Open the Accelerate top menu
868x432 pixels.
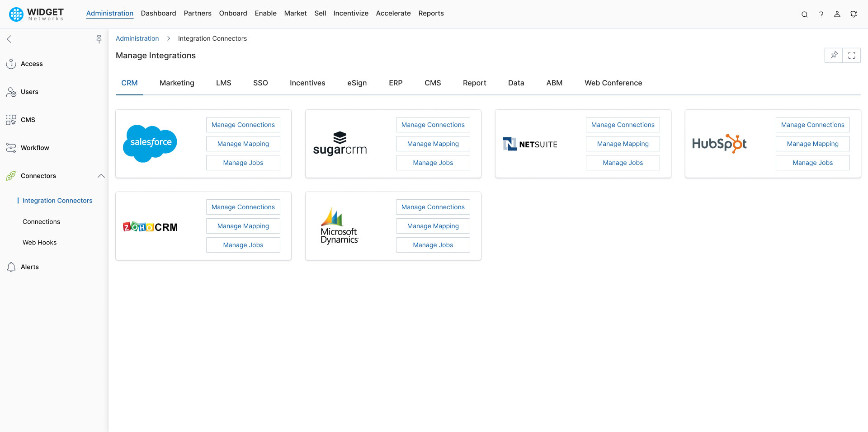[x=393, y=14]
